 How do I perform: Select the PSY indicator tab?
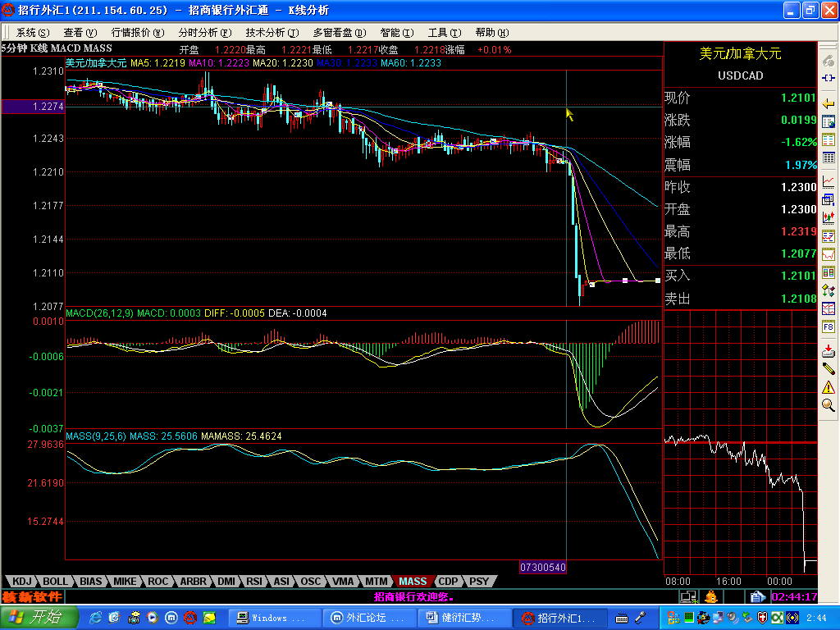[479, 582]
